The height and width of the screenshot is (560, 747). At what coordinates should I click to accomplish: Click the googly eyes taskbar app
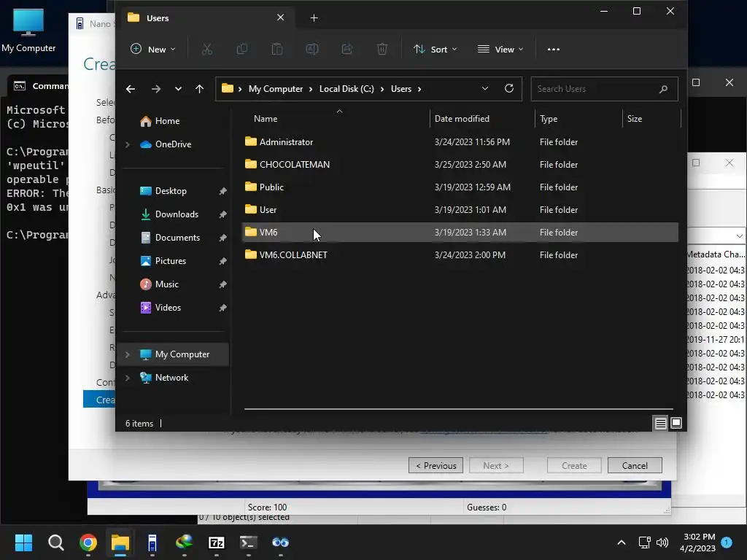coord(281,542)
